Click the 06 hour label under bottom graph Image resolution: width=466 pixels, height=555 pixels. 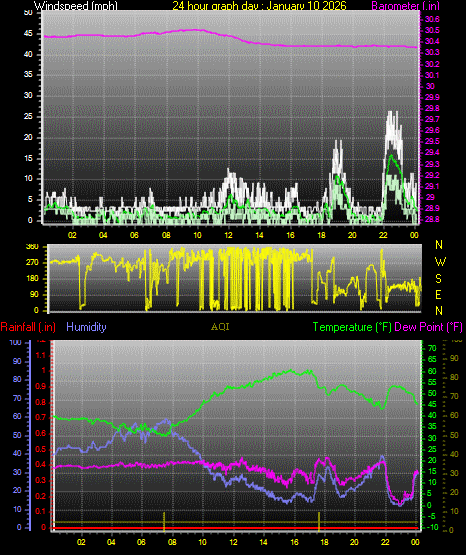coord(141,542)
